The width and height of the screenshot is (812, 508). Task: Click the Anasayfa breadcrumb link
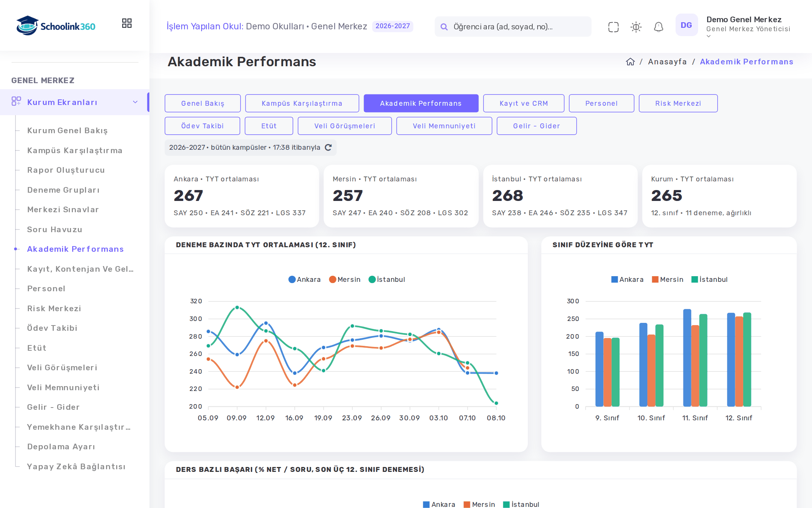(667, 62)
